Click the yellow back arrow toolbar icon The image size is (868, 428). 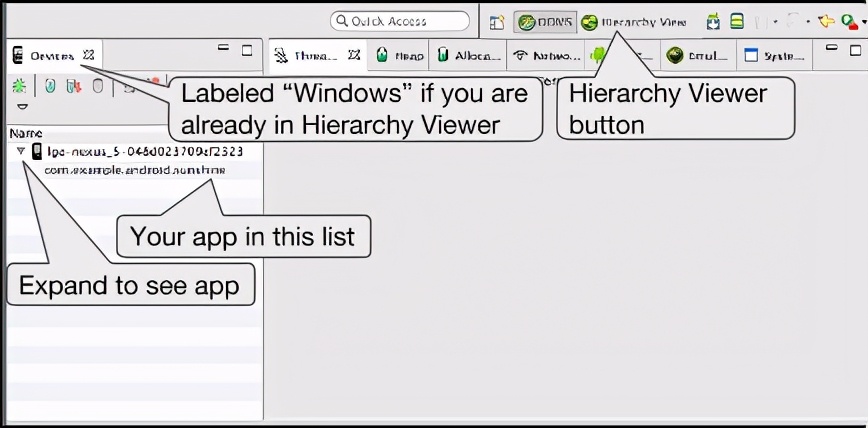click(x=826, y=22)
